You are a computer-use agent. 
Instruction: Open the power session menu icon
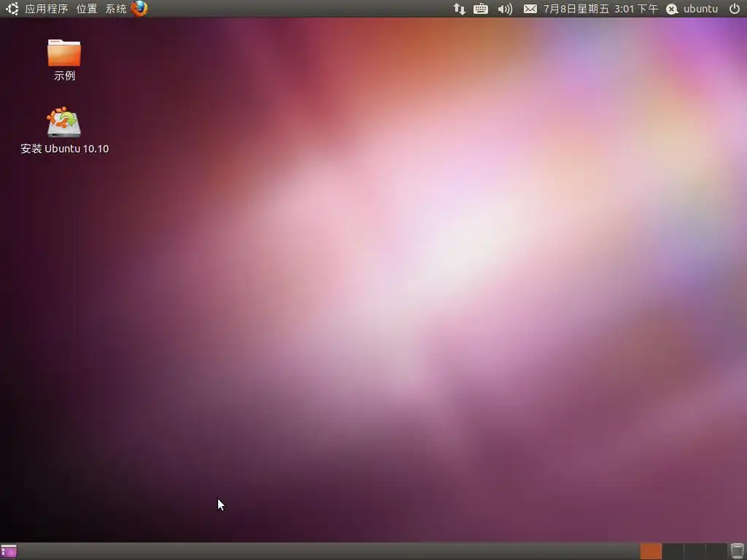point(735,9)
